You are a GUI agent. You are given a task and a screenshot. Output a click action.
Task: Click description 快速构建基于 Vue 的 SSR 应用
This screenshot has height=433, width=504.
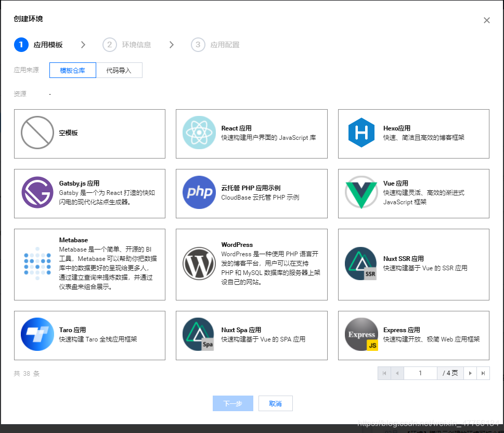click(425, 268)
